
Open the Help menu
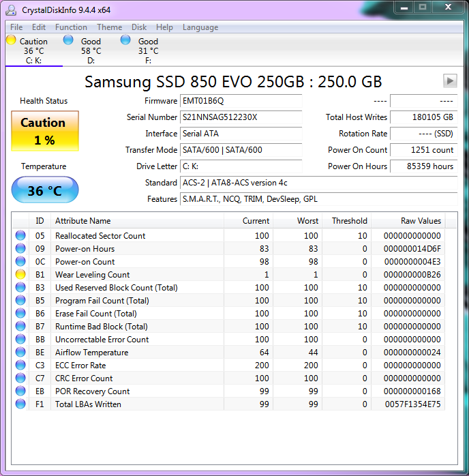(164, 27)
